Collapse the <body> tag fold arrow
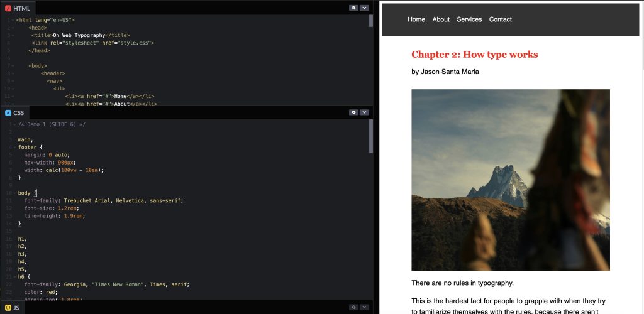The image size is (644, 314). coord(14,65)
